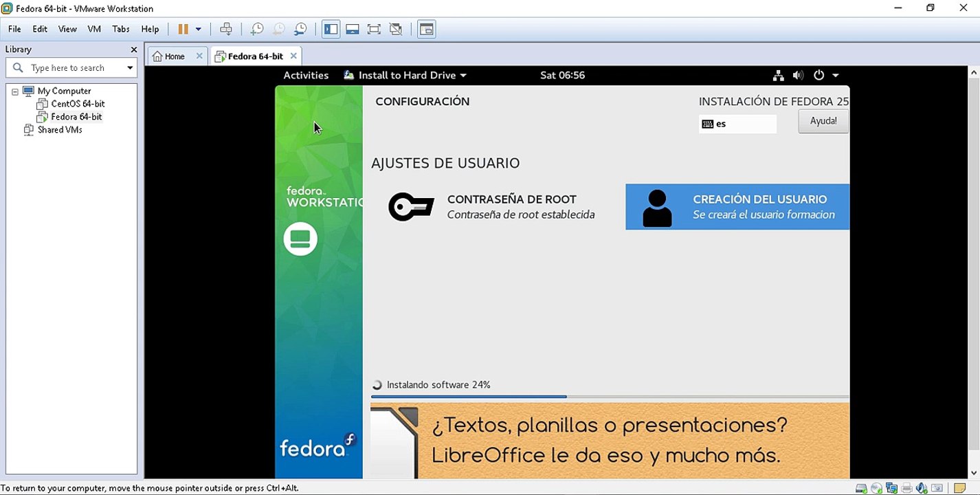The height and width of the screenshot is (495, 980).
Task: Click the Fedora logo in sidebar
Action: [x=318, y=447]
